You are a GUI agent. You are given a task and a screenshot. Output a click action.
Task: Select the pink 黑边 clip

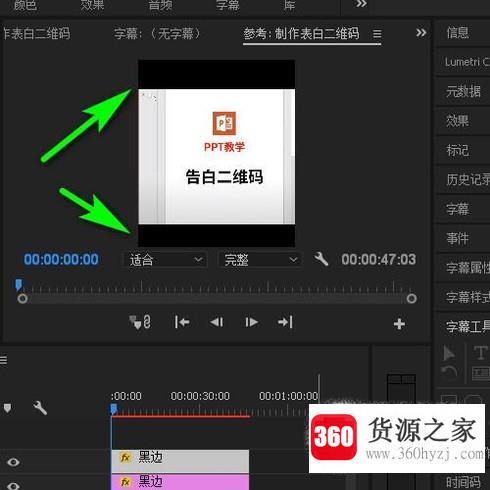180,482
